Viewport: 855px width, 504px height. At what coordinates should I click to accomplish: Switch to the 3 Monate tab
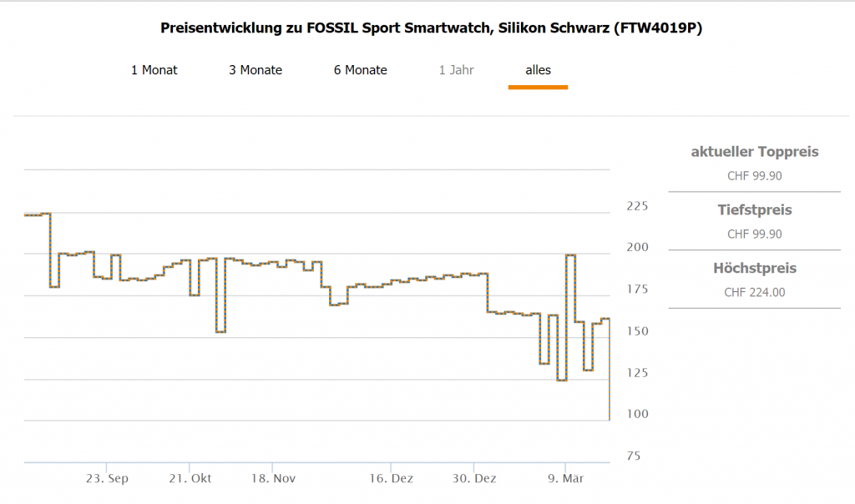tap(255, 70)
